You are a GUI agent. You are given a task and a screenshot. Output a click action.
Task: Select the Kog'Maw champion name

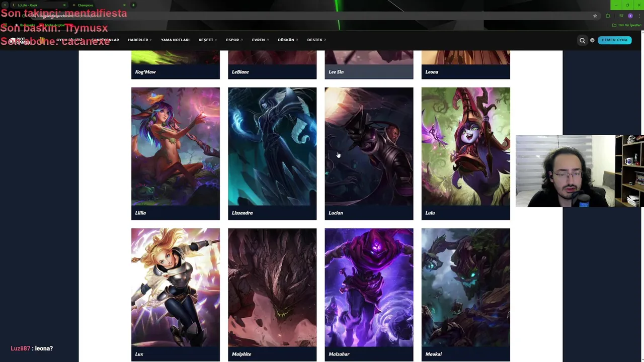pyautogui.click(x=145, y=72)
